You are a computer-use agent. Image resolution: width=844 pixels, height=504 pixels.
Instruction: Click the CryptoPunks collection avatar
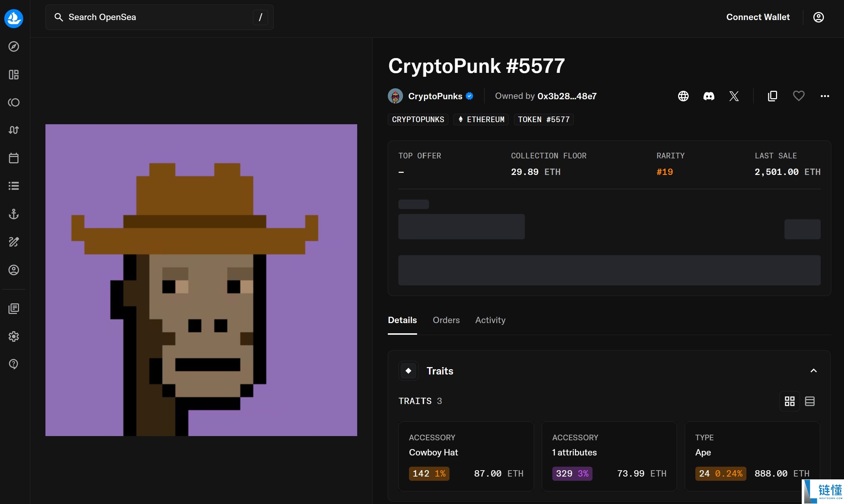pyautogui.click(x=395, y=96)
